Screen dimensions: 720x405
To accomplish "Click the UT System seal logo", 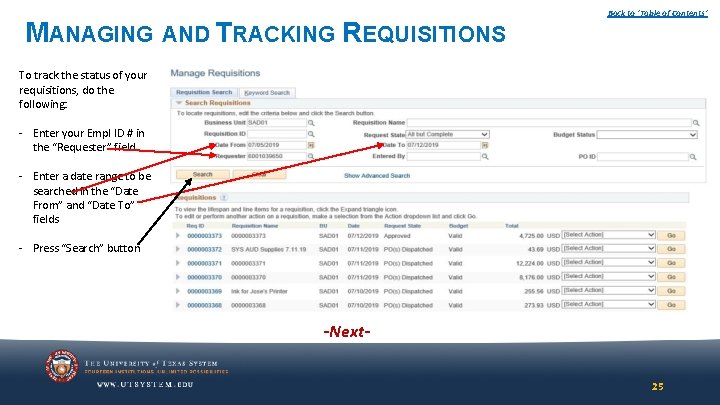I will (62, 366).
